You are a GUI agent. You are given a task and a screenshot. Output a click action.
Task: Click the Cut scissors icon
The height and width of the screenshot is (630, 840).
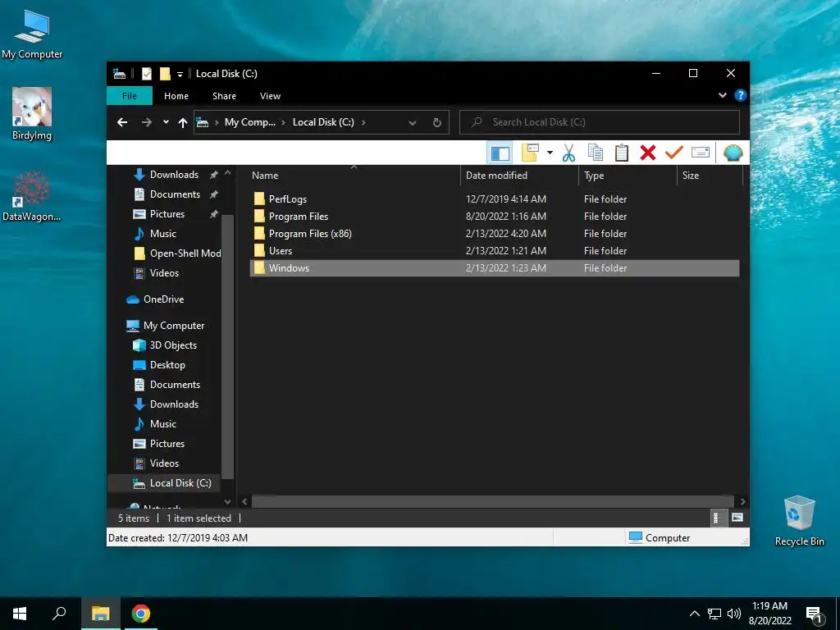pos(569,153)
